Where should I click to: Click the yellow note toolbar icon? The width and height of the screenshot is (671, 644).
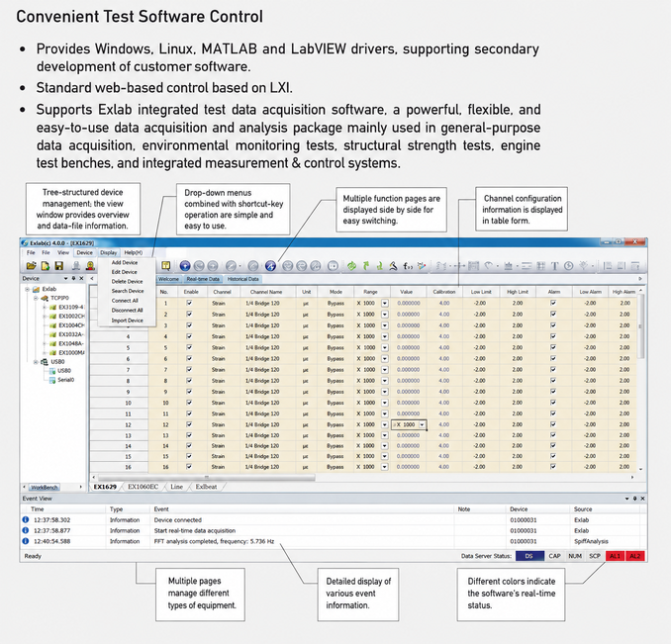[x=165, y=266]
